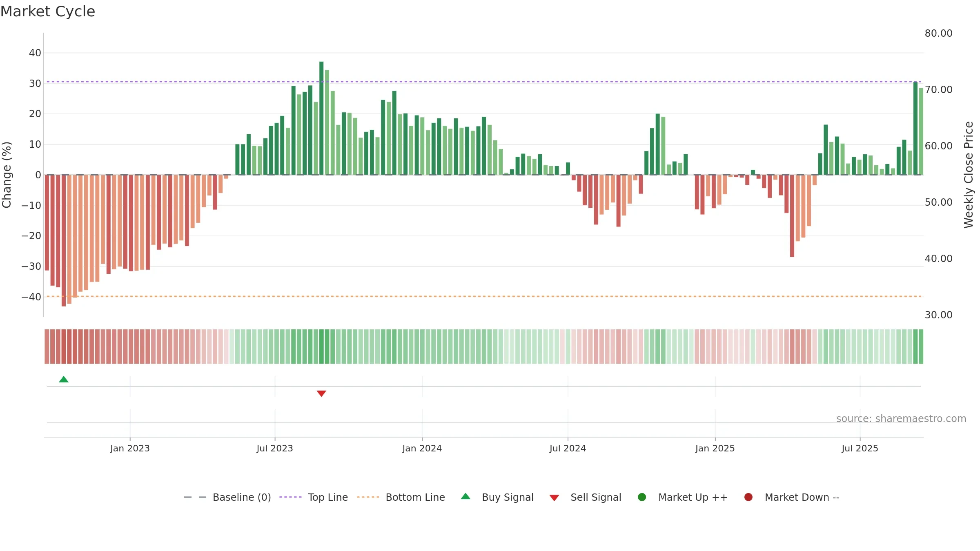Click the orange dotted Bottom Line in the chart
Screen dimensions: 980x551
(x=484, y=296)
